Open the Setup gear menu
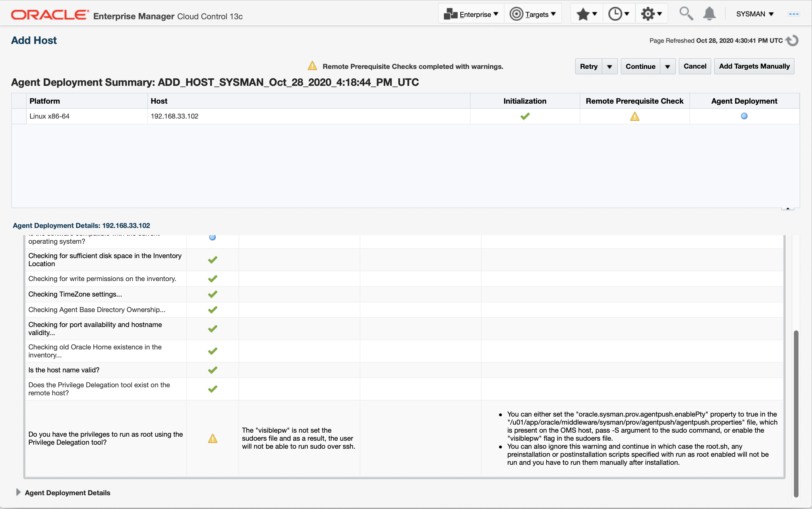Viewport: 812px width, 509px height. (x=651, y=14)
